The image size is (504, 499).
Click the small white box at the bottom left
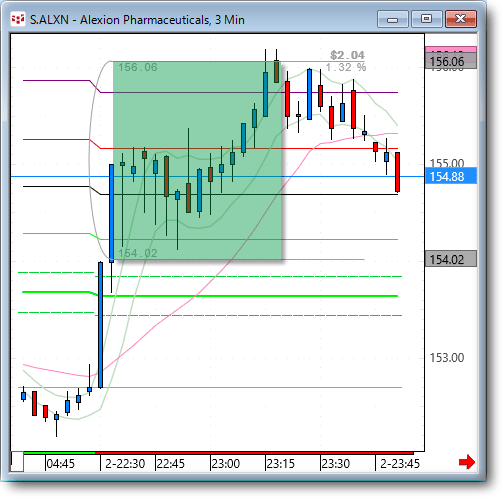pyautogui.click(x=17, y=462)
